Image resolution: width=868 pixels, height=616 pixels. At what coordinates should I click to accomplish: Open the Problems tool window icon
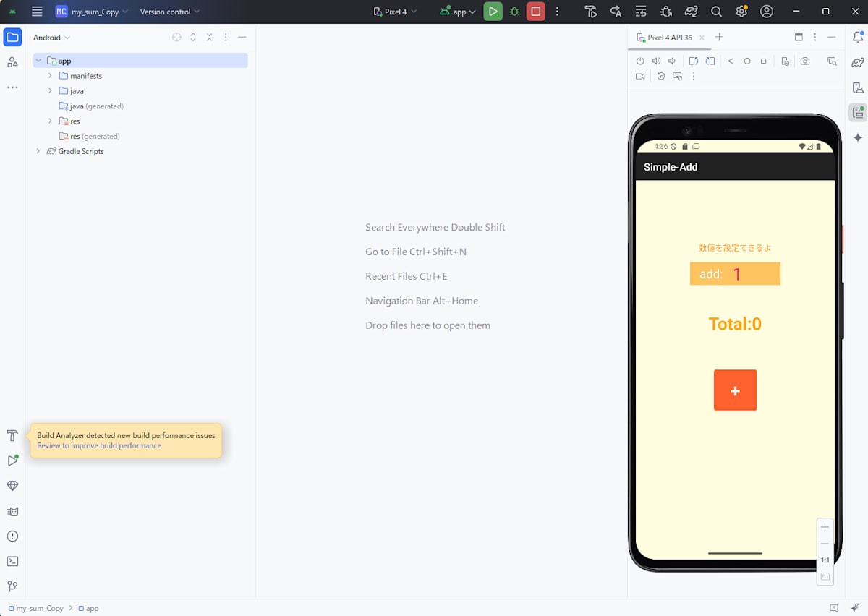tap(12, 536)
